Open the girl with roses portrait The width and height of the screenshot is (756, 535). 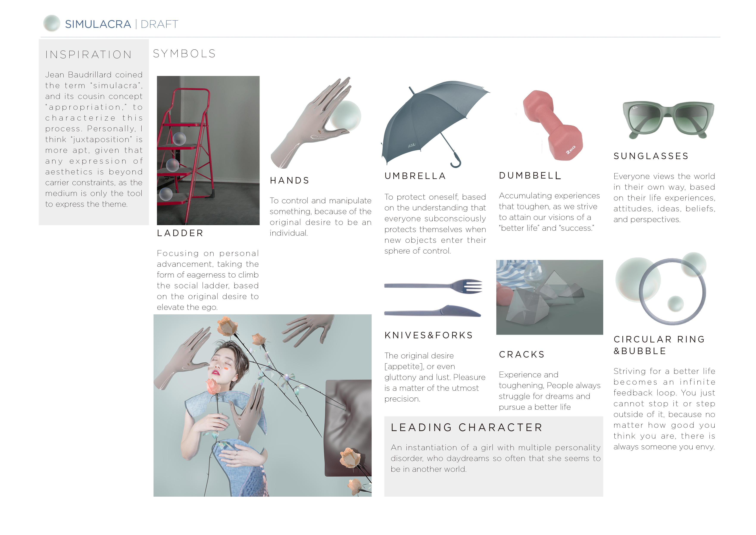pyautogui.click(x=262, y=406)
